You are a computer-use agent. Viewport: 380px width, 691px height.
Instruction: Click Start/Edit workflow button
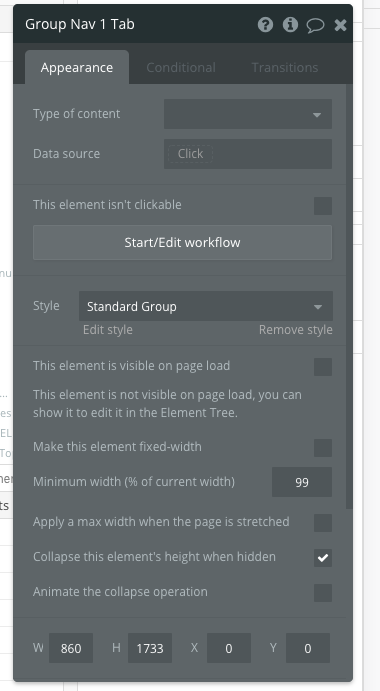(x=183, y=242)
